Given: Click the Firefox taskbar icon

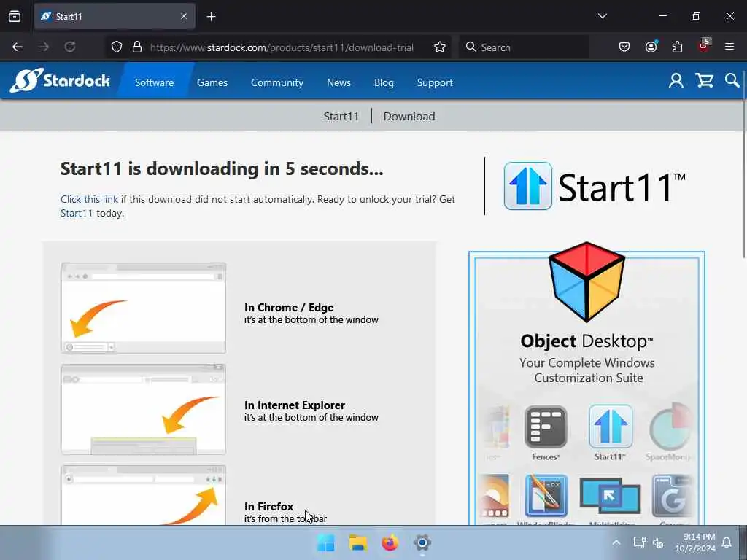Looking at the screenshot, I should [x=390, y=542].
